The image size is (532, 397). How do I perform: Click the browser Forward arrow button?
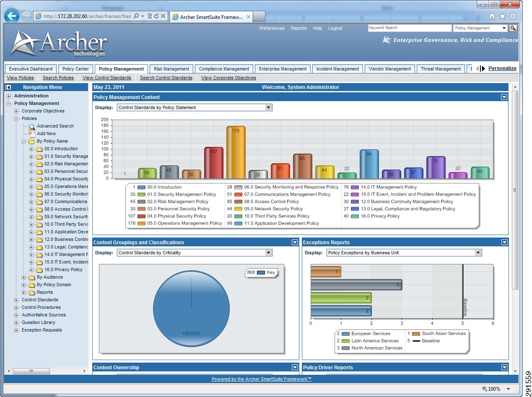tap(26, 16)
